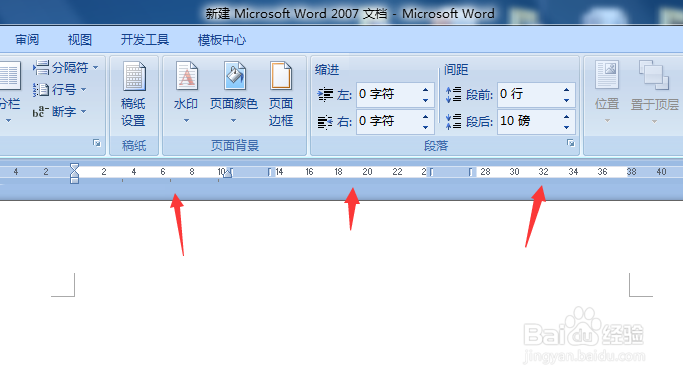Click the column marker before 28 on ruler
This screenshot has height=380, width=683.
point(470,172)
